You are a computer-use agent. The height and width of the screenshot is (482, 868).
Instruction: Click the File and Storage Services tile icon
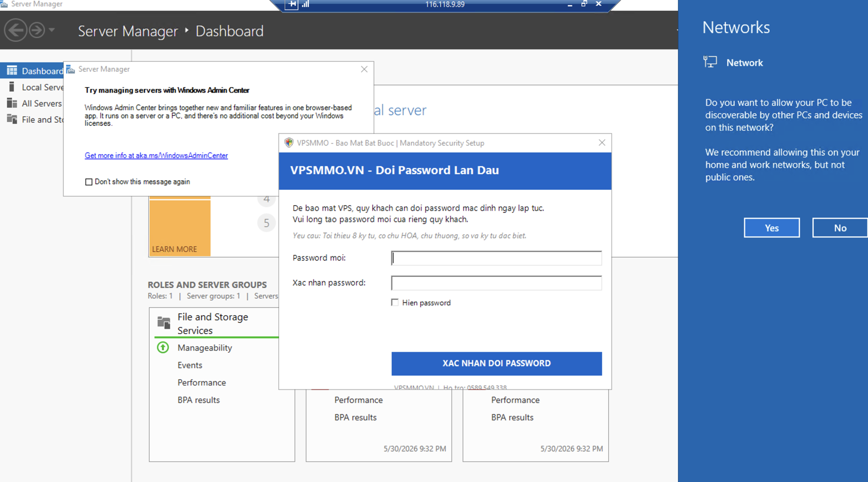[164, 322]
